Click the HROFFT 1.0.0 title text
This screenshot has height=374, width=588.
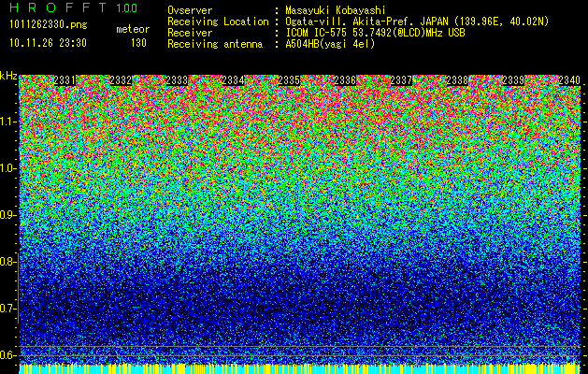74,7
